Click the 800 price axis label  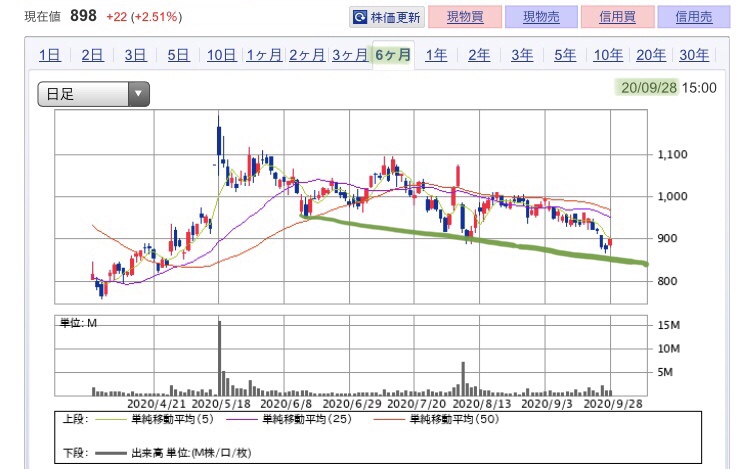[667, 281]
